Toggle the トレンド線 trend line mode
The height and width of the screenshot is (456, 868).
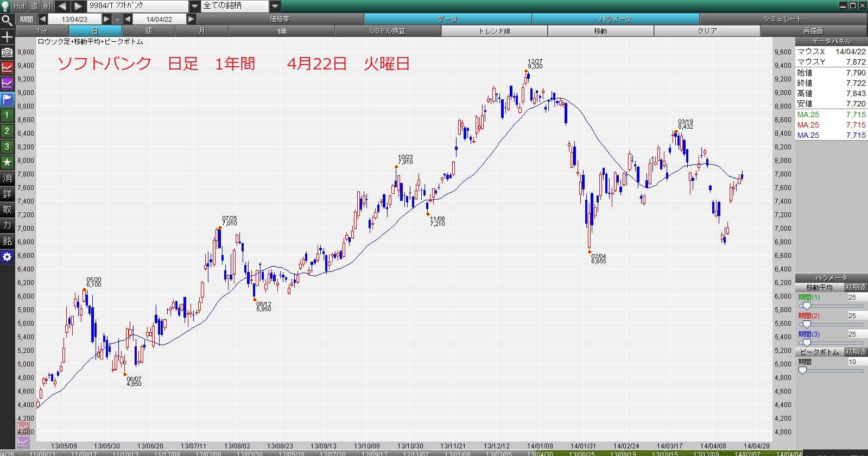pos(495,31)
